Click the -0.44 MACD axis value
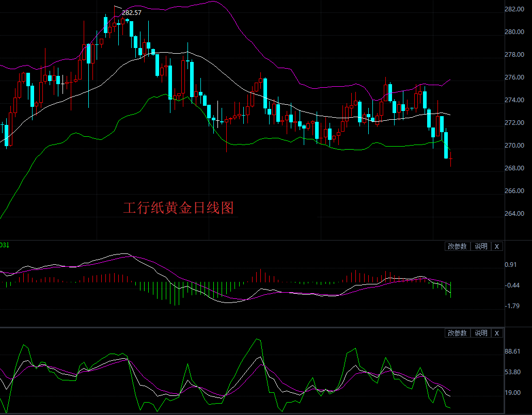532x415 pixels. 511,285
